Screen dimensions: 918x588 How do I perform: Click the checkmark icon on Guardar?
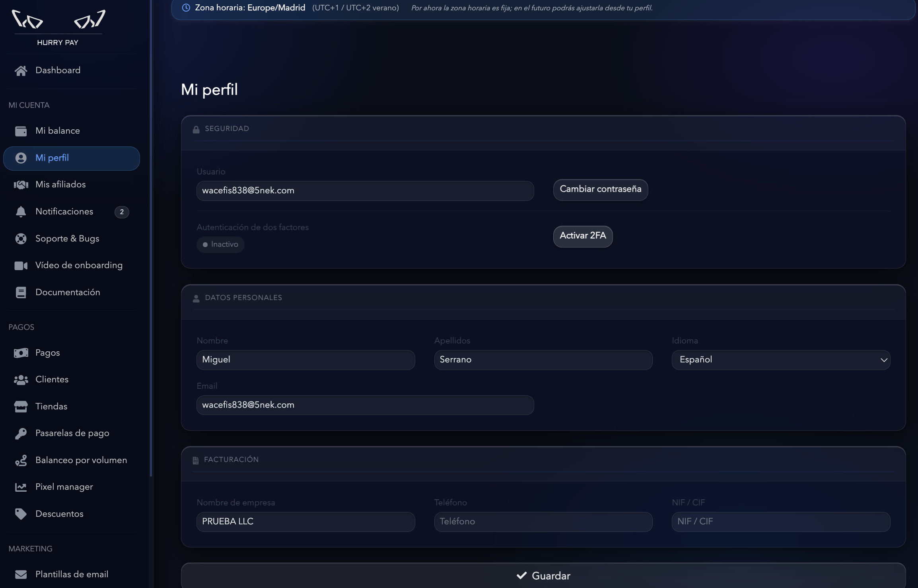(x=521, y=576)
